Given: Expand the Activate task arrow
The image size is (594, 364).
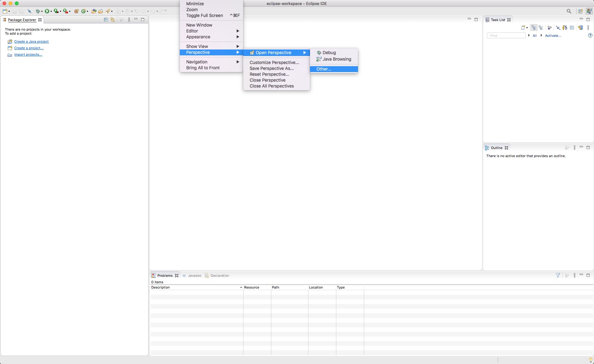Looking at the screenshot, I should (x=541, y=35).
